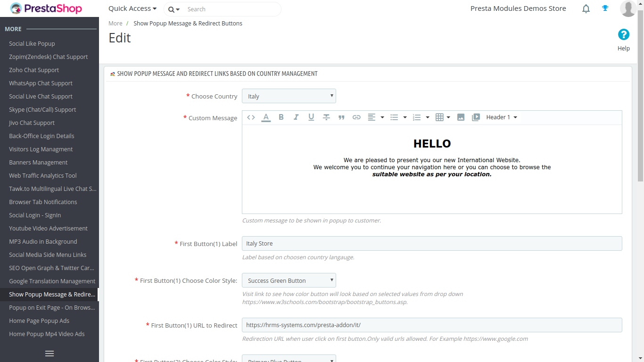Open Zoho Chat Support in the sidebar
644x362 pixels.
tap(34, 70)
